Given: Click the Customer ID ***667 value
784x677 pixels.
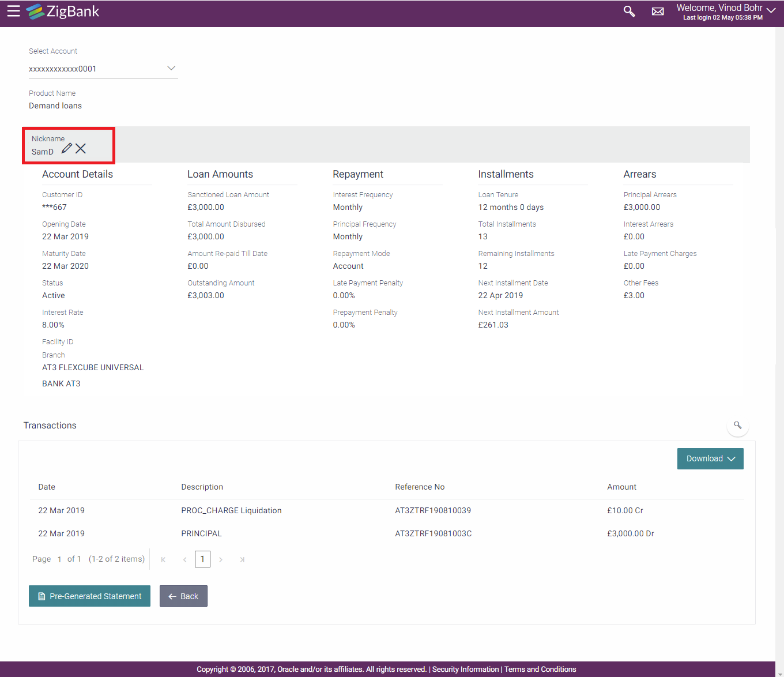Looking at the screenshot, I should 54,207.
